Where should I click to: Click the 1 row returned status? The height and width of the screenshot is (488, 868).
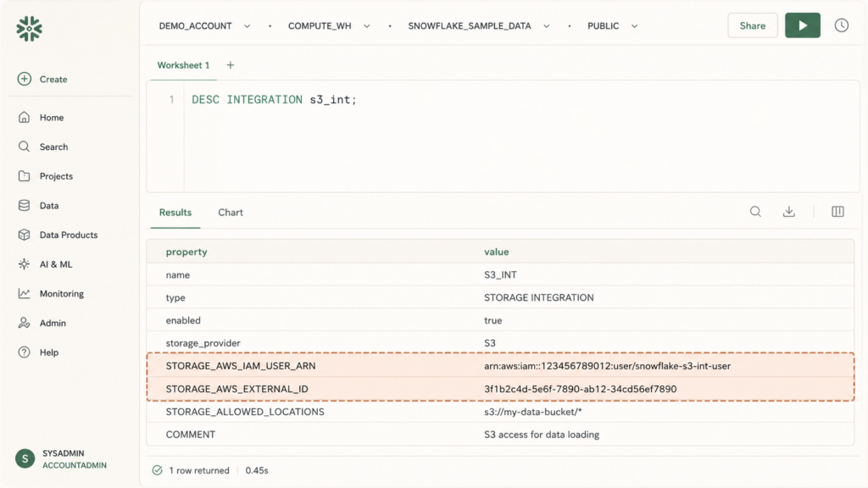[x=199, y=470]
